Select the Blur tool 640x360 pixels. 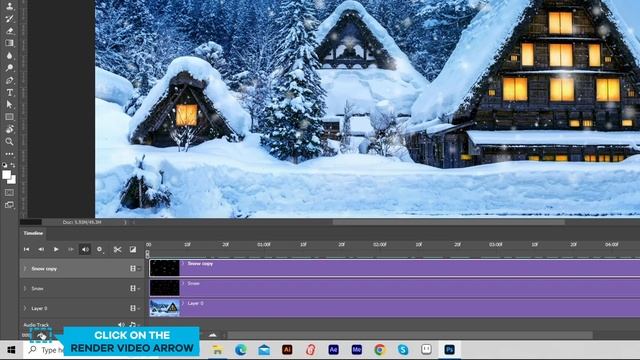[9, 56]
